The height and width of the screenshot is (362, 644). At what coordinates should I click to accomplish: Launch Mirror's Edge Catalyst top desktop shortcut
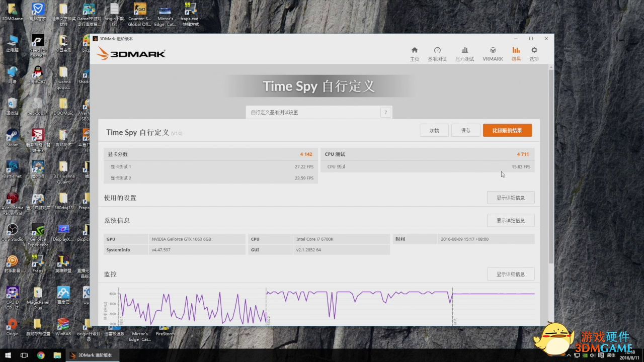[165, 15]
